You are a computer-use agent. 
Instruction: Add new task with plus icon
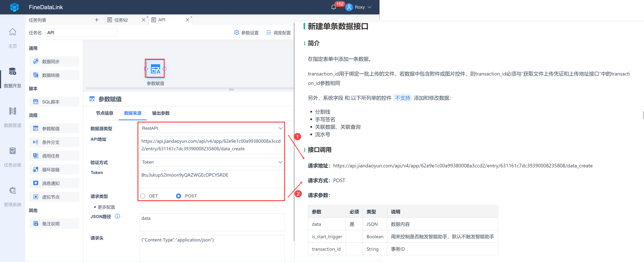coord(97,20)
